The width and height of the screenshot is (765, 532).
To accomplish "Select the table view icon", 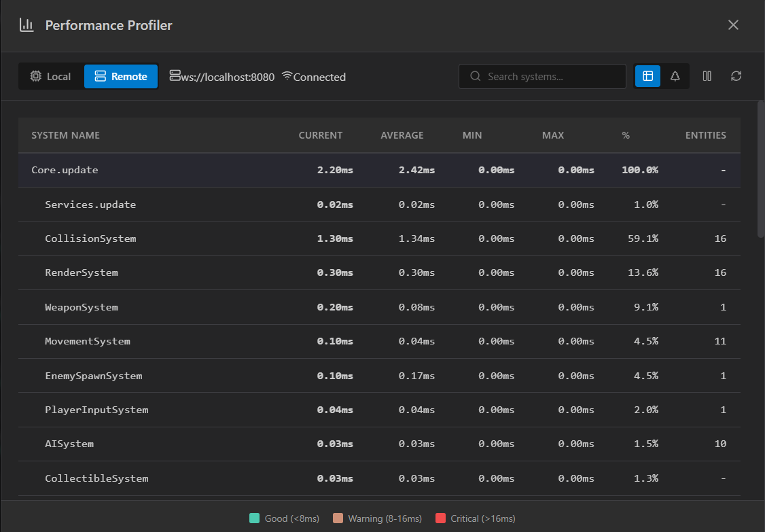I will coord(647,76).
